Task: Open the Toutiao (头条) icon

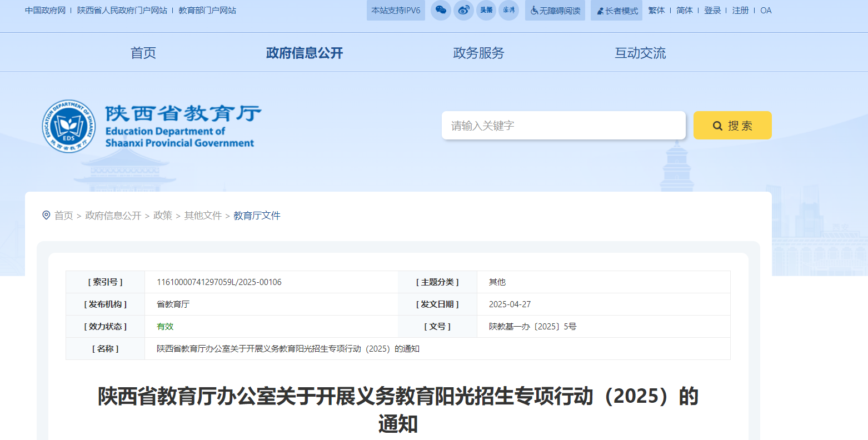Action: [x=486, y=10]
